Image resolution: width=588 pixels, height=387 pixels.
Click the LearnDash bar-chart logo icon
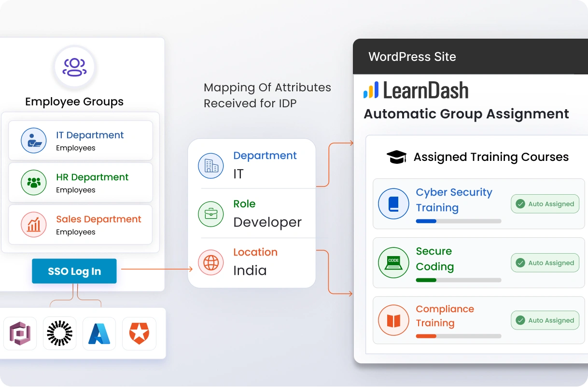pyautogui.click(x=371, y=90)
